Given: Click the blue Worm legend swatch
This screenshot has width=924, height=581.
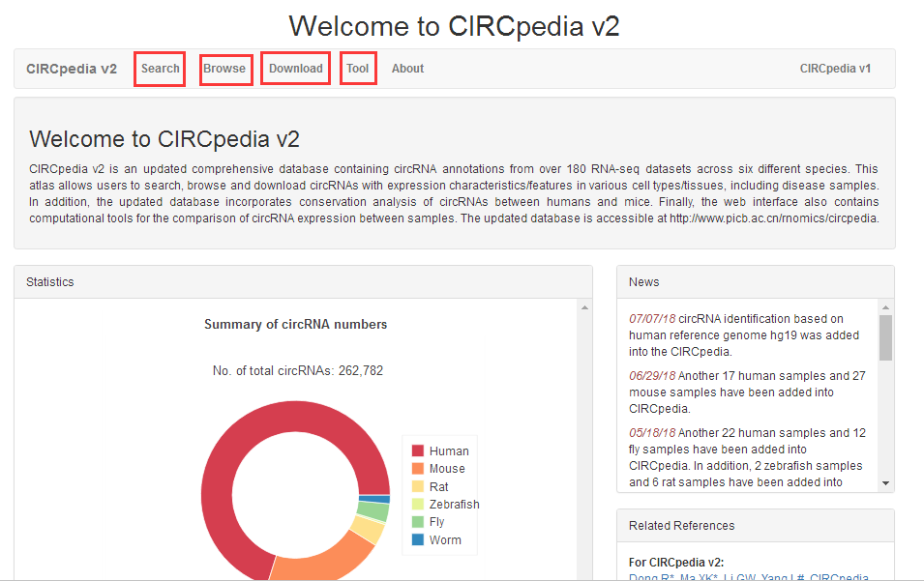Looking at the screenshot, I should pyautogui.click(x=418, y=540).
